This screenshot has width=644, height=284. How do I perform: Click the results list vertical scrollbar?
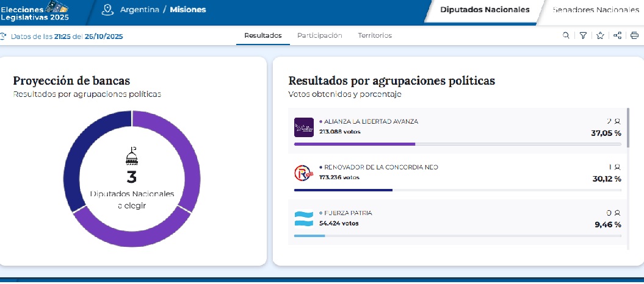pyautogui.click(x=627, y=128)
